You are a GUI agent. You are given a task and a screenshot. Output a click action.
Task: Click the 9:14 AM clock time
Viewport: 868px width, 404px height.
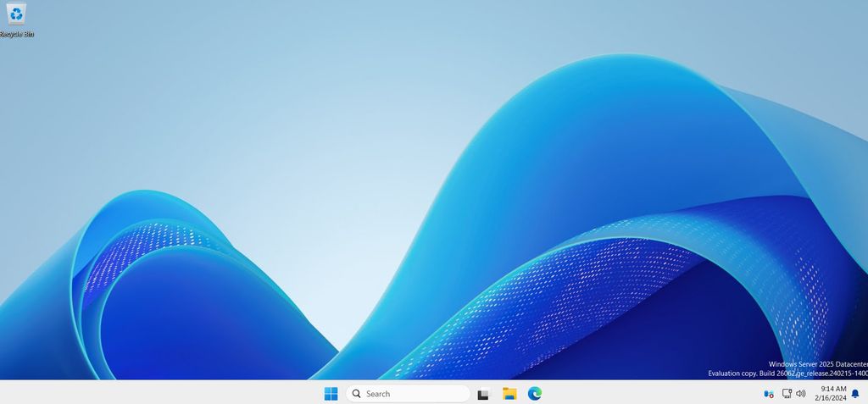[x=833, y=389]
